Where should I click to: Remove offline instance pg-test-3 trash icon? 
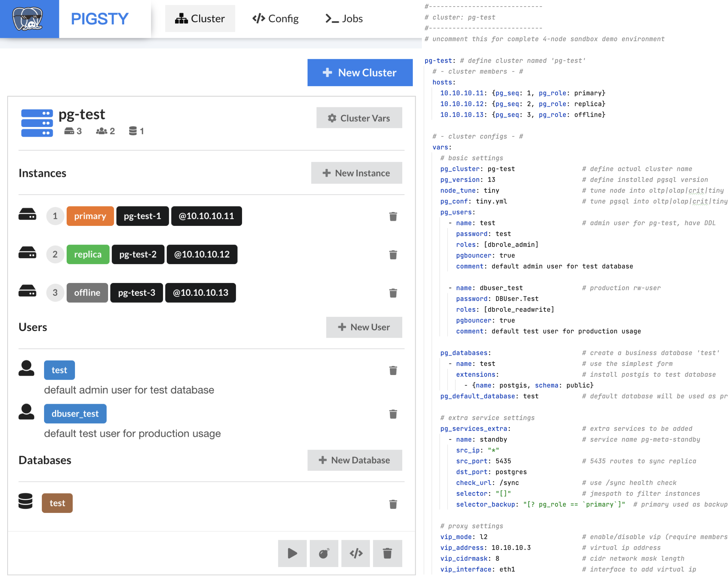tap(393, 293)
